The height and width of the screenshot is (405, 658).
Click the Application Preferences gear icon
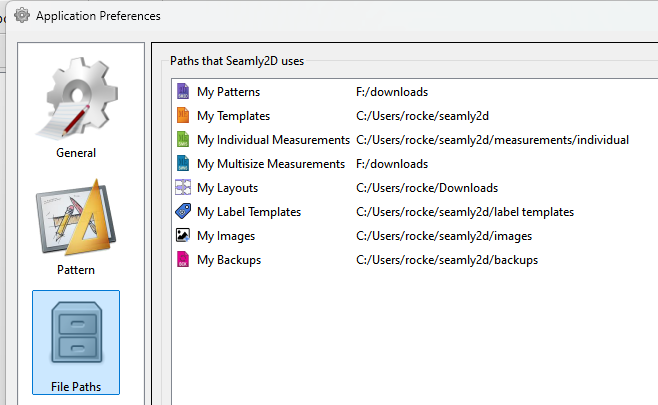pyautogui.click(x=21, y=16)
